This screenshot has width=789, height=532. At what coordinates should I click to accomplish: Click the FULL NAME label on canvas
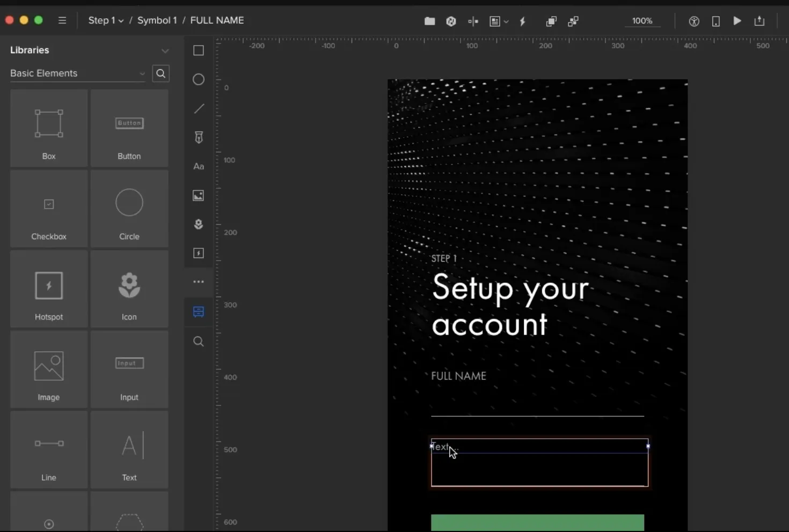click(x=459, y=376)
